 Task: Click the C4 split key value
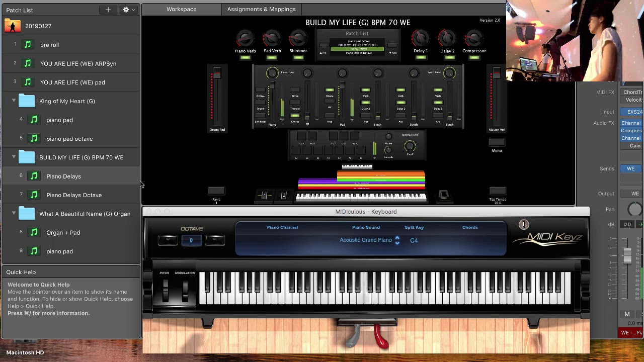click(414, 240)
